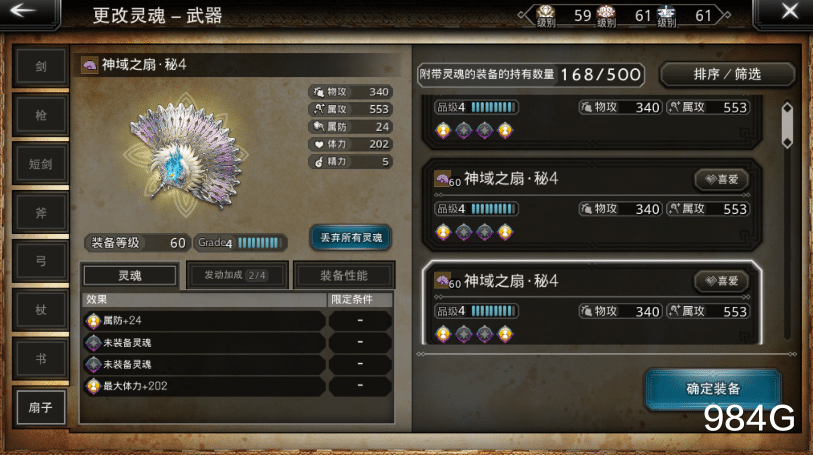Open the 灵魂 tab
The height and width of the screenshot is (455, 813).
[130, 275]
